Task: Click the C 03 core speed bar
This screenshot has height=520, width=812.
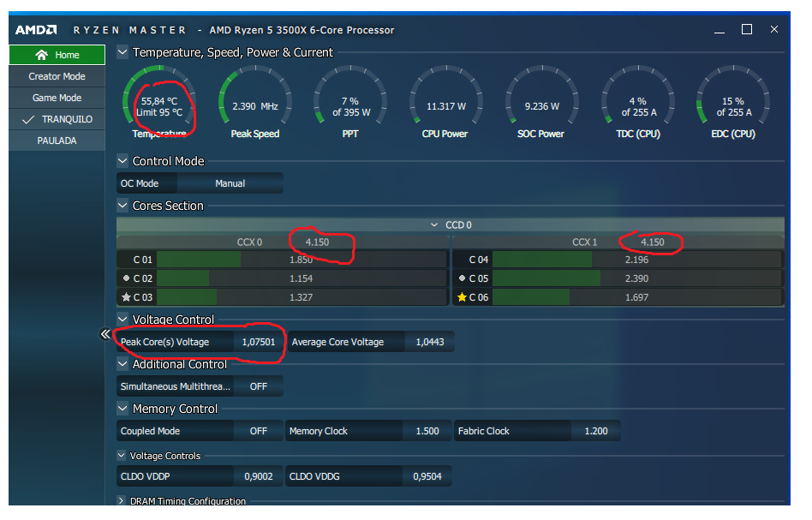Action: click(x=302, y=297)
